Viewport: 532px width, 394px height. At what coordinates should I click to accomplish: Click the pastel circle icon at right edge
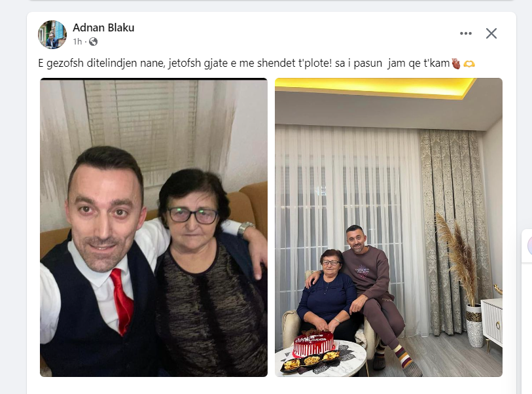point(529,245)
